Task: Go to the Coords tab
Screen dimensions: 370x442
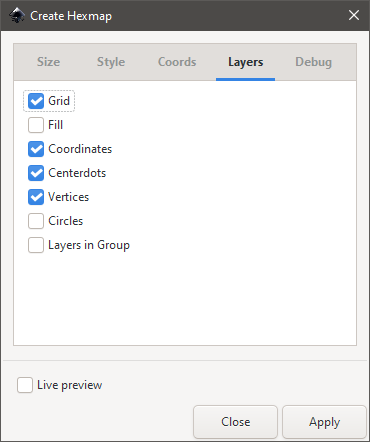Action: point(177,62)
